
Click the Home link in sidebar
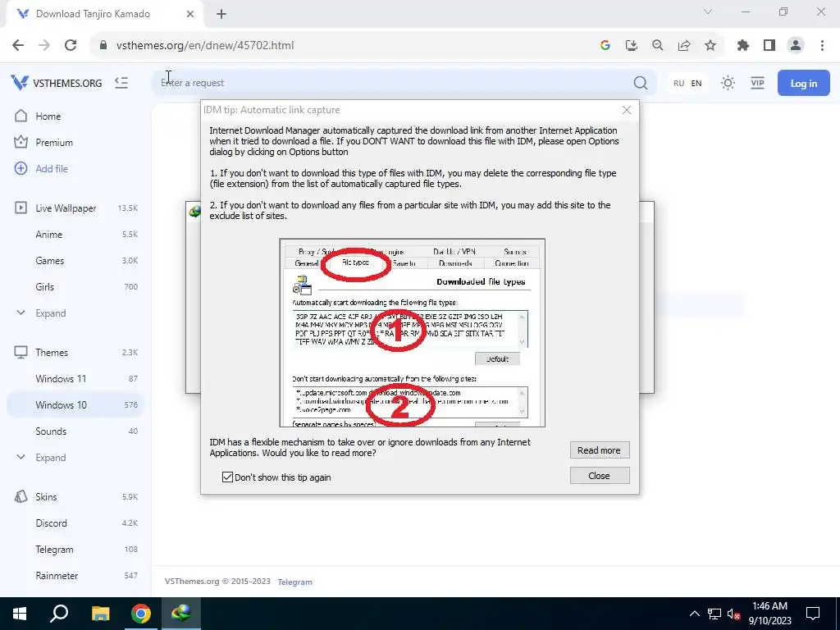tap(48, 116)
